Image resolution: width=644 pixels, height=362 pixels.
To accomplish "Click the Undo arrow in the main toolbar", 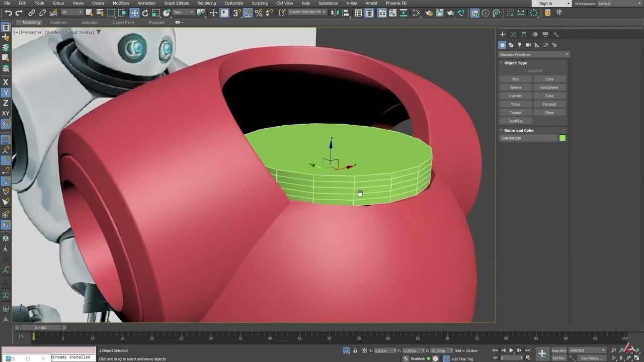I will click(8, 13).
